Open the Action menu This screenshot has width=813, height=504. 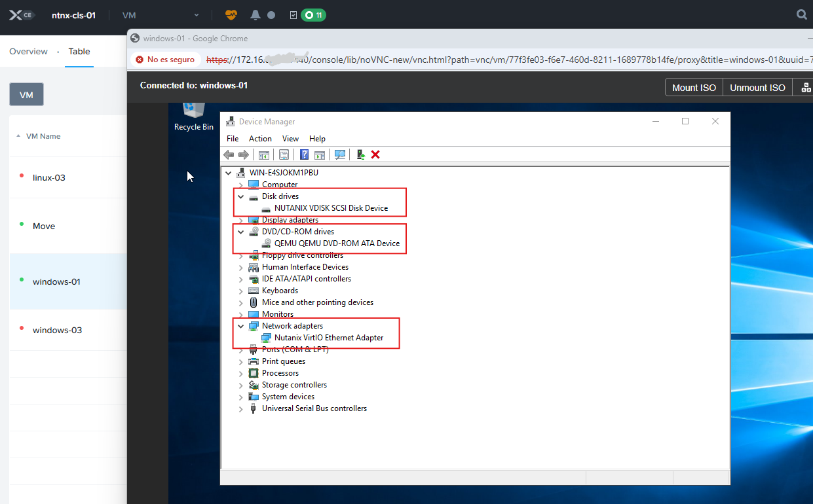[x=260, y=139]
